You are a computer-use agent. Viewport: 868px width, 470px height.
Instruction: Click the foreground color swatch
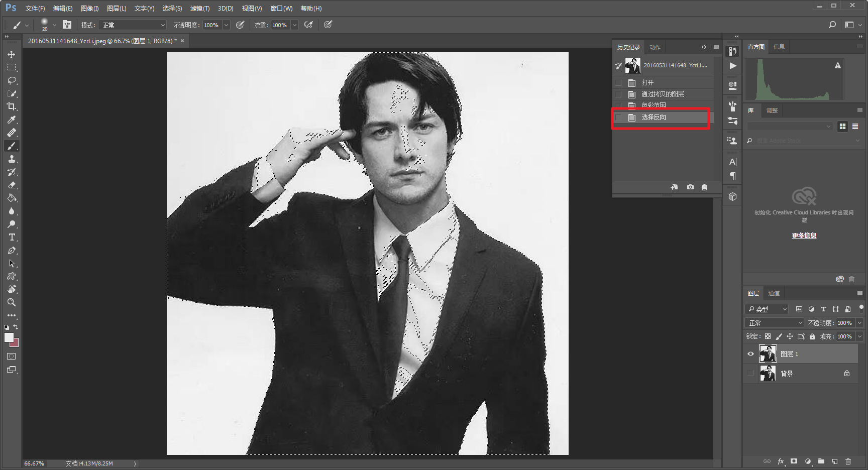(9, 337)
